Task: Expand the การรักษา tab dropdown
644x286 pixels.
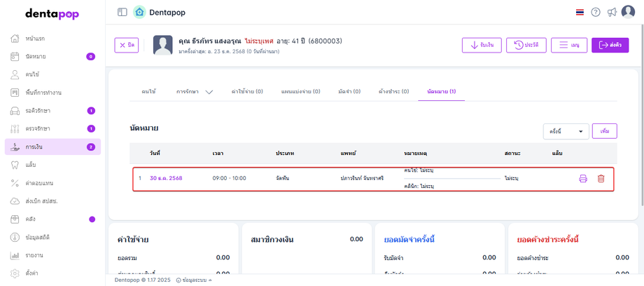Action: (x=195, y=92)
